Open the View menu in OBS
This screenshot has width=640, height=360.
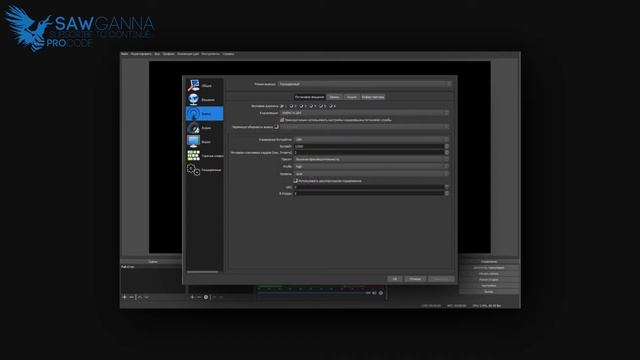coord(157,54)
